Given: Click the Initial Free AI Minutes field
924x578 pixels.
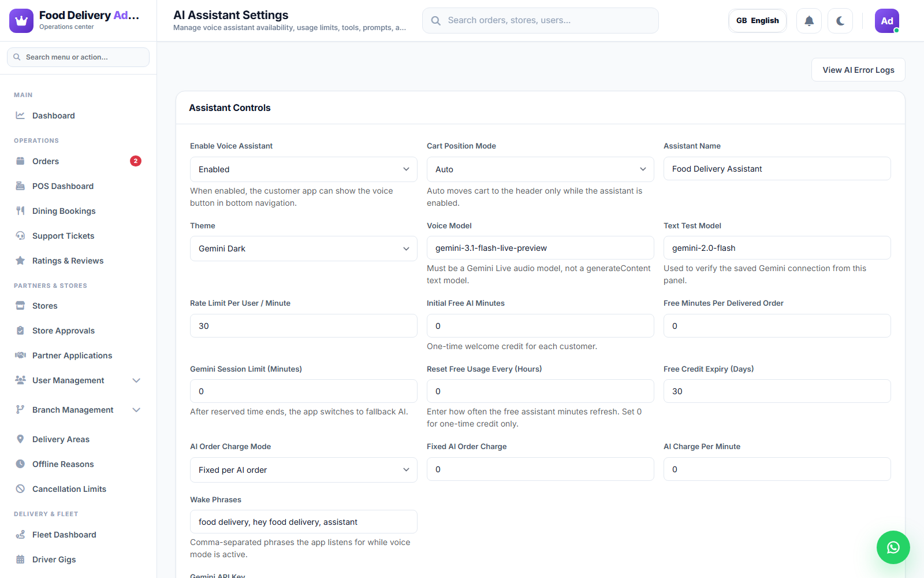Looking at the screenshot, I should [541, 326].
